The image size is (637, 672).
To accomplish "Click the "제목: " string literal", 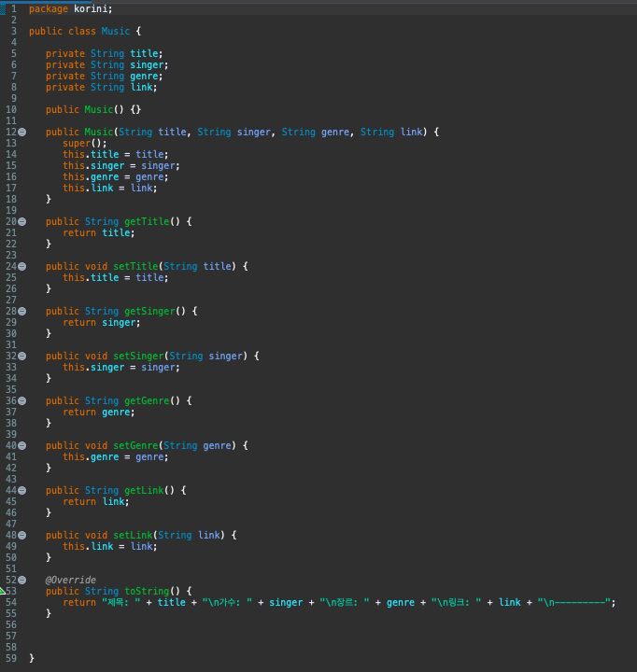I will [121, 602].
